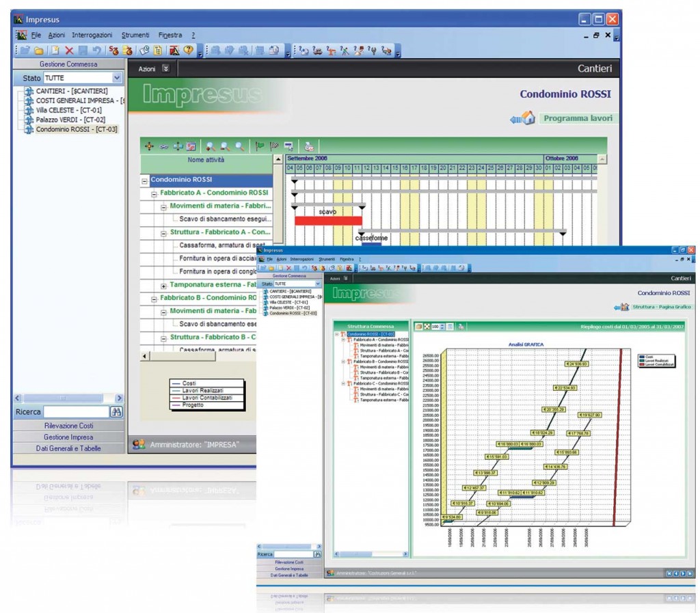Click first navigation arrow in front window status bar
Screen dimensions: 700x613
pos(669,573)
